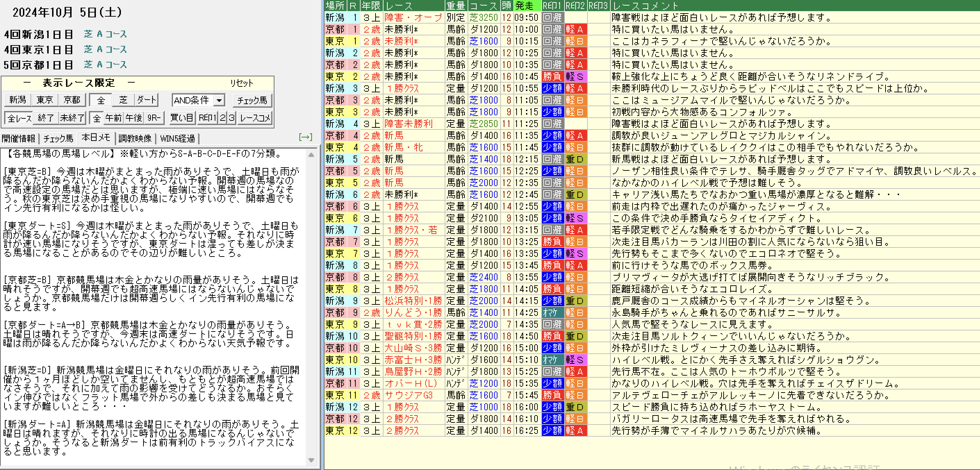Click the 5回京都1日目 heading
Image resolution: width=980 pixels, height=470 pixels.
tap(39, 65)
